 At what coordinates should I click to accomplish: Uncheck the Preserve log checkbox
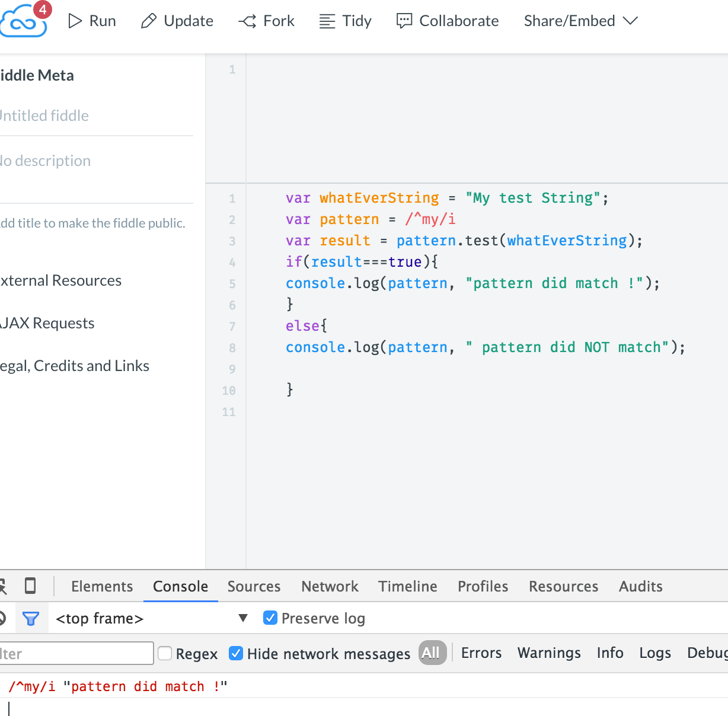pyautogui.click(x=270, y=618)
